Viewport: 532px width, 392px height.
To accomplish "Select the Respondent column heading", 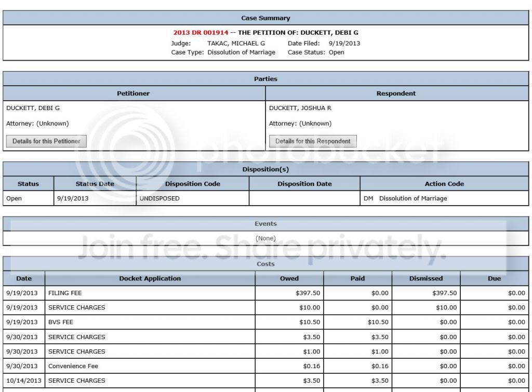I will [396, 93].
